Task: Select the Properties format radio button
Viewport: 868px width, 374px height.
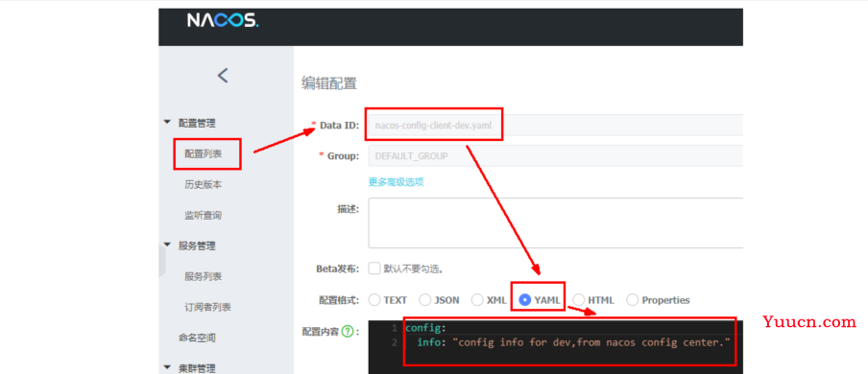Action: 632,300
